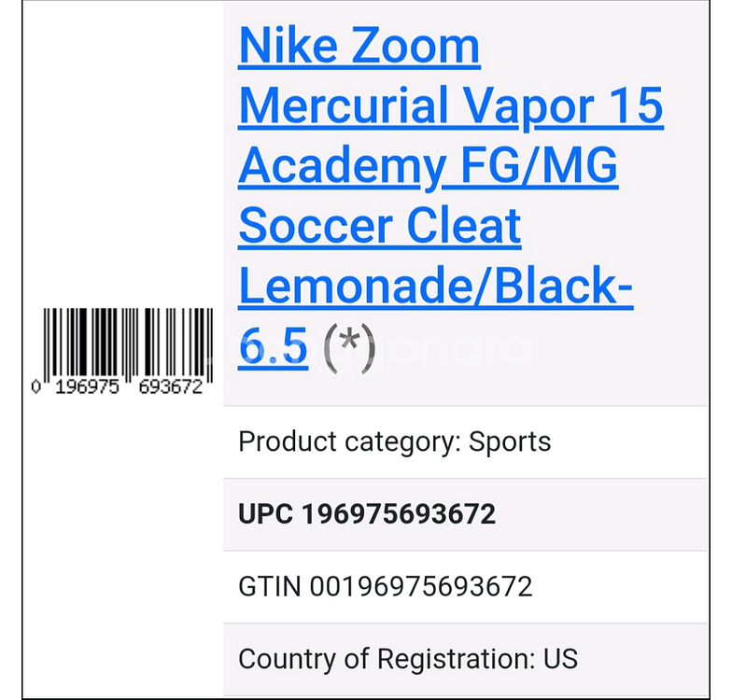Click the "US" country value
This screenshot has width=732, height=700.
tap(560, 659)
